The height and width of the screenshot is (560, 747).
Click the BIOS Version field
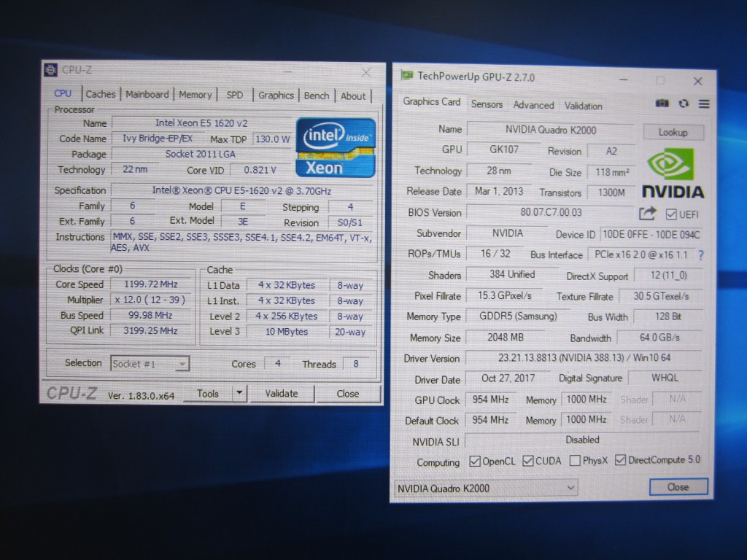point(551,212)
